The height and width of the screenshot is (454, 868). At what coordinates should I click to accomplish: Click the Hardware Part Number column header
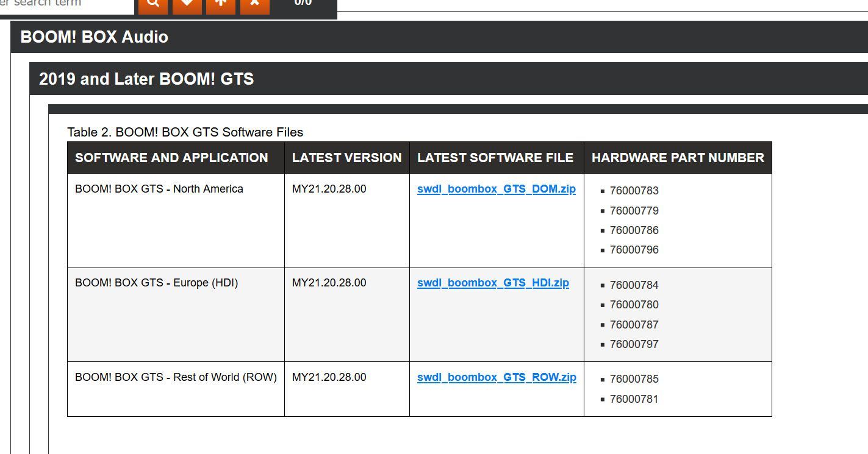tap(677, 158)
